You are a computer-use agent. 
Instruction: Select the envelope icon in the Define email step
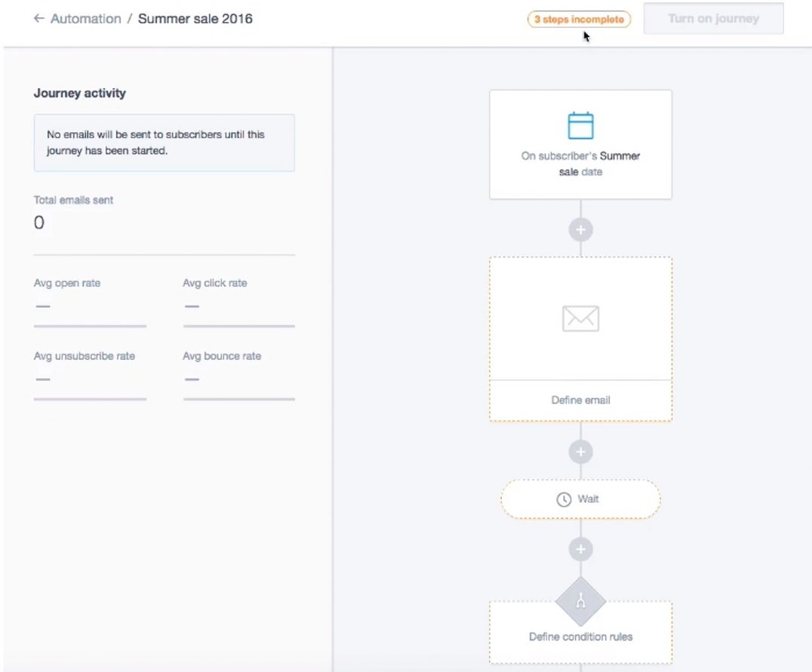pyautogui.click(x=580, y=318)
